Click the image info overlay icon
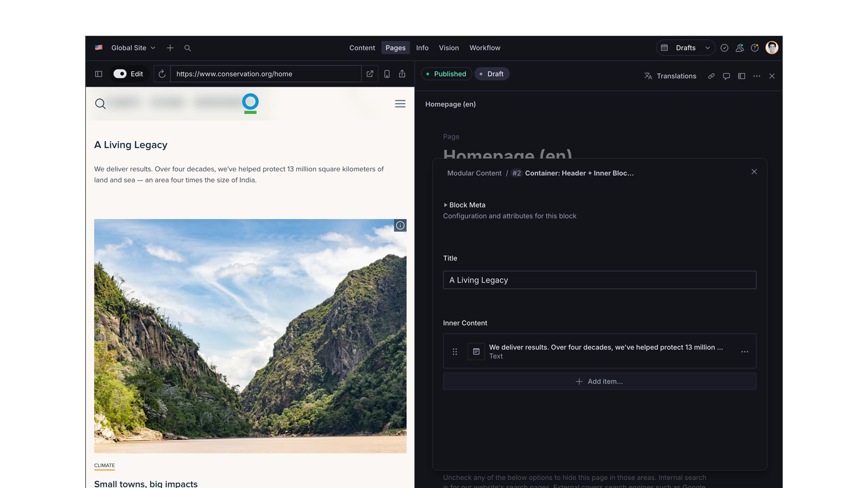Viewport: 868px width, 488px height. (x=400, y=226)
